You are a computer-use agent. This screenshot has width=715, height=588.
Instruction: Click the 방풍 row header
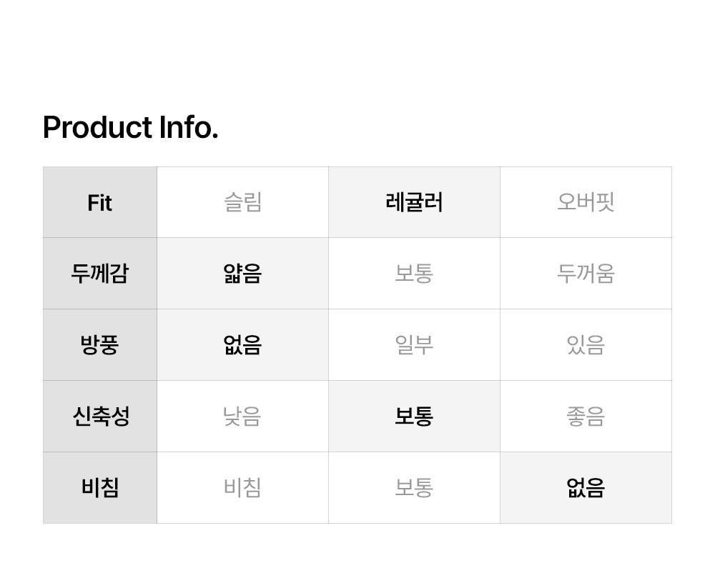pyautogui.click(x=100, y=345)
